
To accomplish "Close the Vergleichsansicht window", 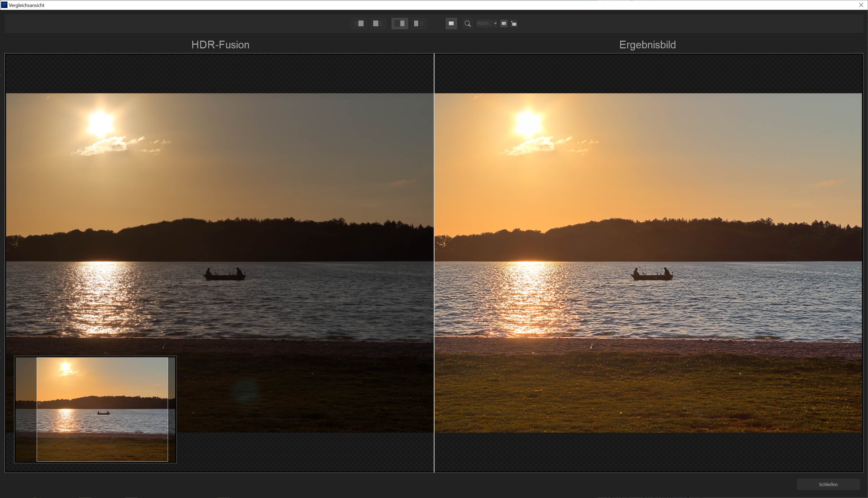I will pyautogui.click(x=861, y=5).
